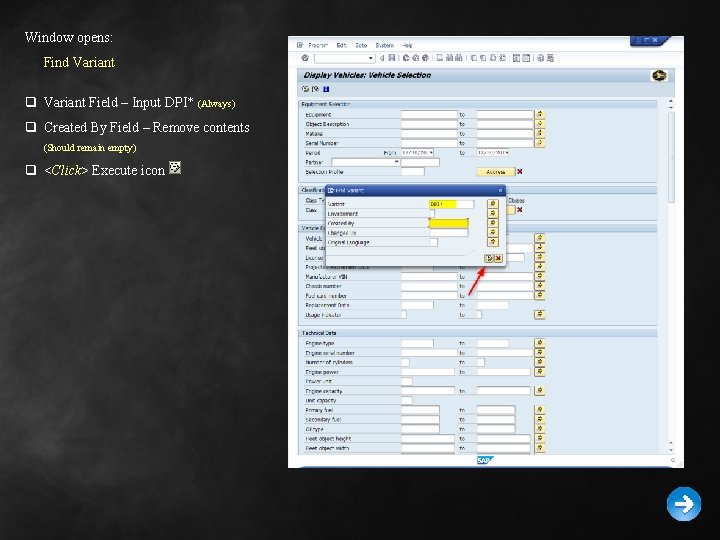Open multiple selection for Engine serial number row
Viewport: 720px width, 540px height.
coord(540,353)
